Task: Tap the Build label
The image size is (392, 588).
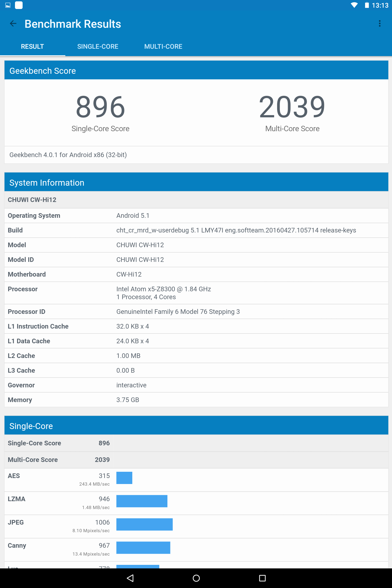Action: pyautogui.click(x=15, y=230)
